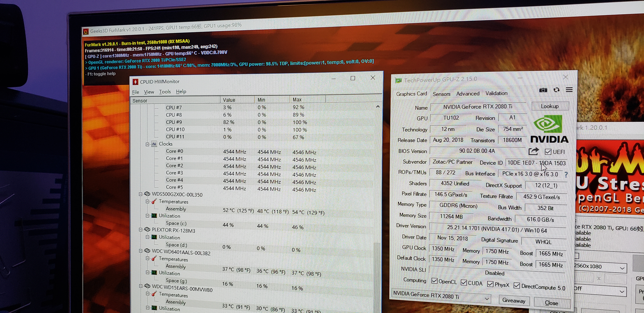Click the Min column header in HWMonitor
This screenshot has width=644, height=313.
[272, 100]
